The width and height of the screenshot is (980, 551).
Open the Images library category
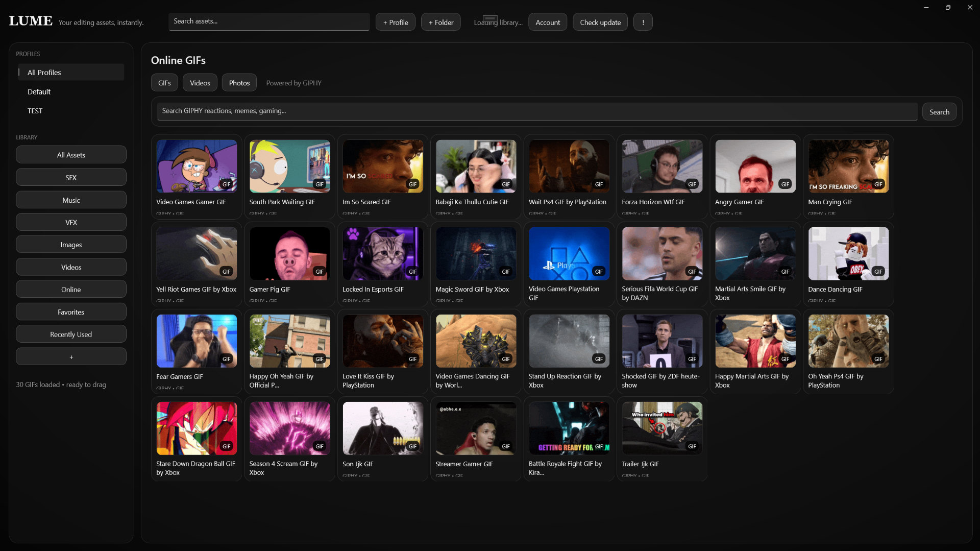coord(71,245)
